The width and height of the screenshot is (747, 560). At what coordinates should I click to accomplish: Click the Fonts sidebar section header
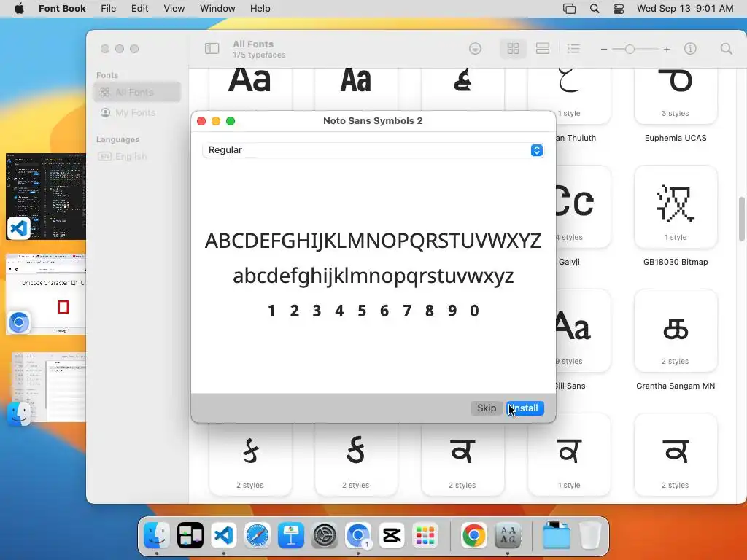[107, 75]
